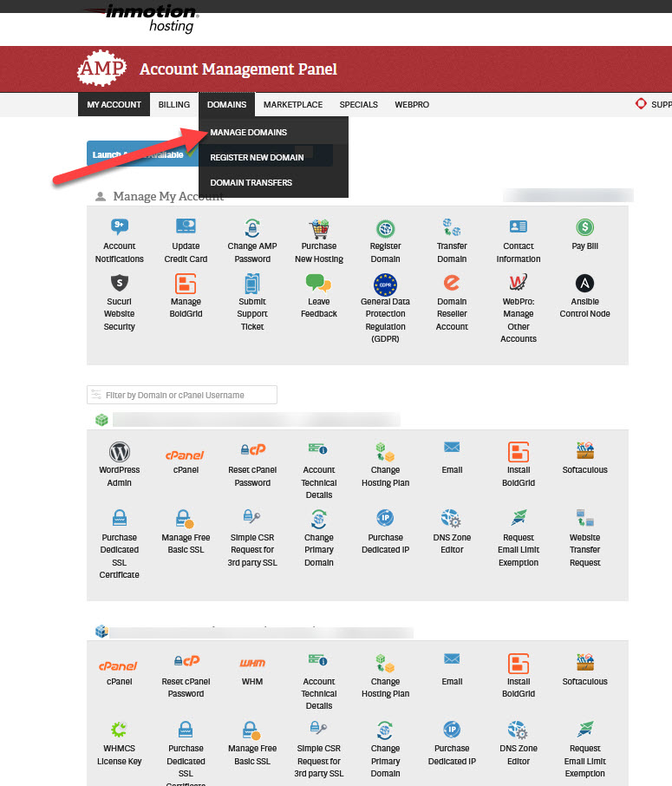
Task: Open Website Transfer Request icon
Action: (584, 518)
